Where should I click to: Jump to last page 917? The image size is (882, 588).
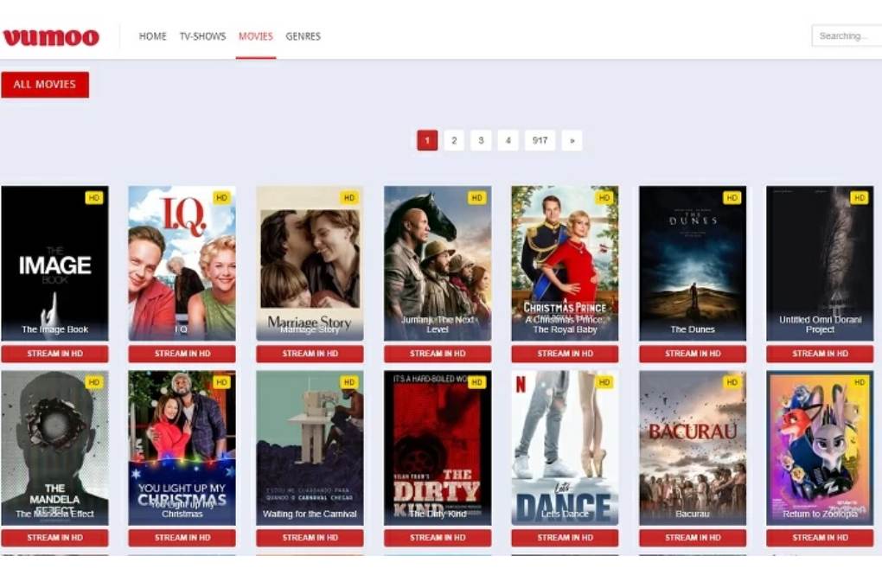[x=540, y=140]
